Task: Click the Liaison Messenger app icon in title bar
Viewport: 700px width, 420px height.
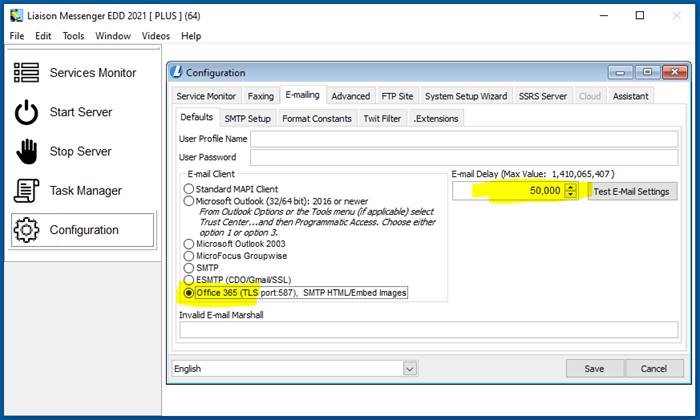Action: [x=17, y=16]
